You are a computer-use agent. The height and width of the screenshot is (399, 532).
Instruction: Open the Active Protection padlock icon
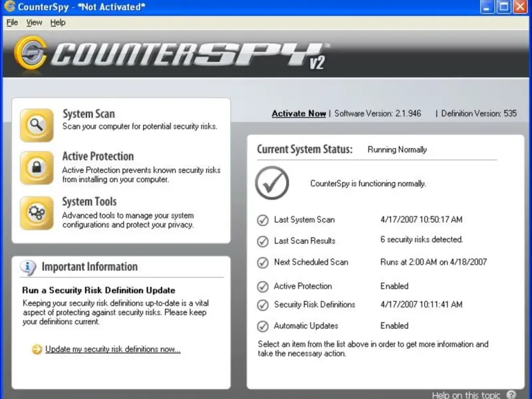37,168
